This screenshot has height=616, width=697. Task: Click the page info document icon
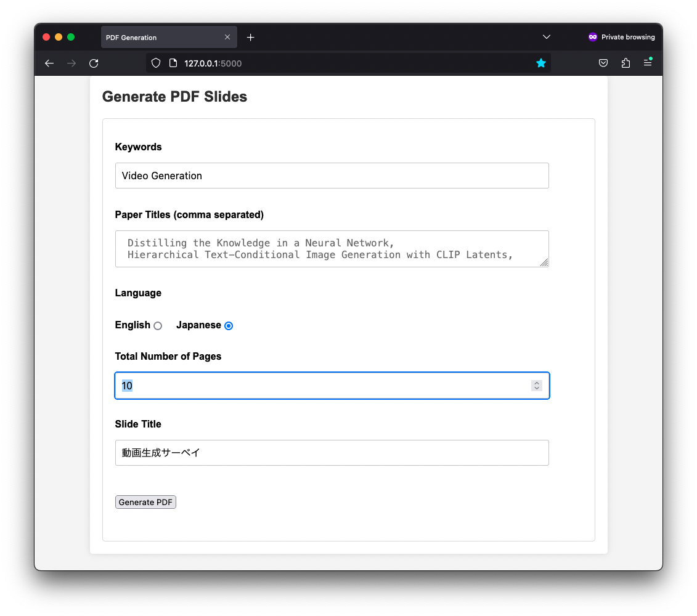[173, 63]
